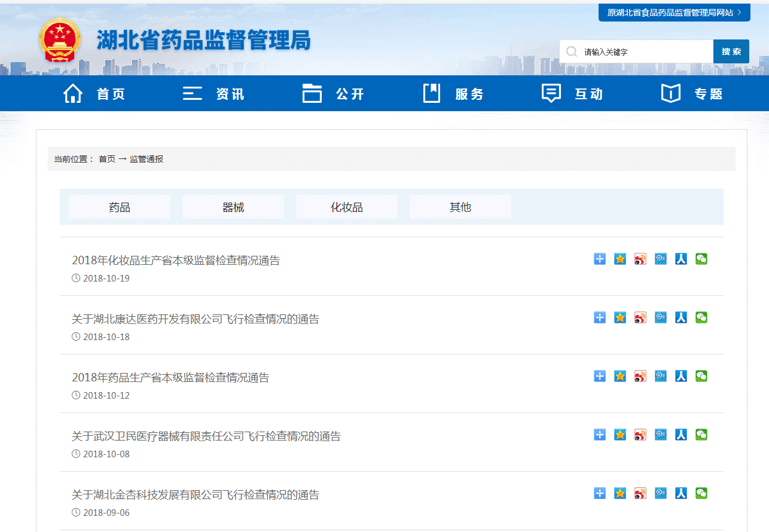Switch to the 器械 category tab
The width and height of the screenshot is (769, 532).
(233, 206)
